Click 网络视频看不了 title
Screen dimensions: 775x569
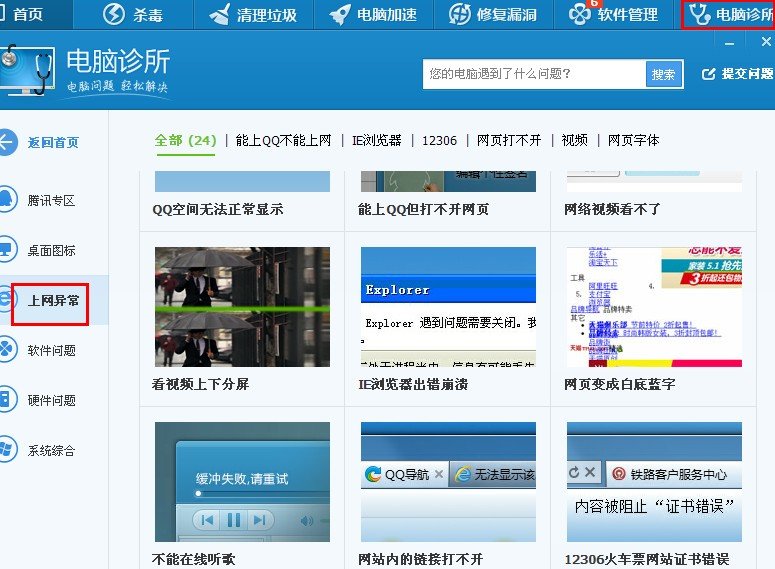click(612, 210)
